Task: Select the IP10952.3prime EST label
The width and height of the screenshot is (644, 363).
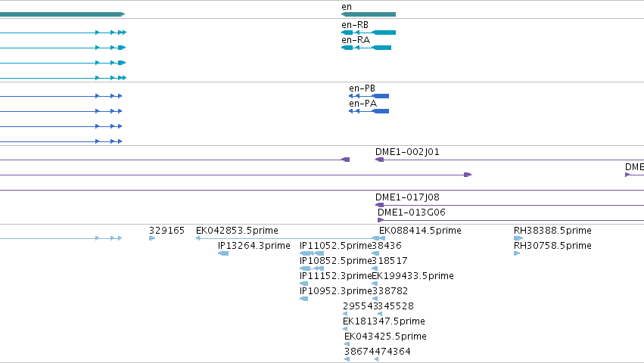Action: click(x=335, y=292)
